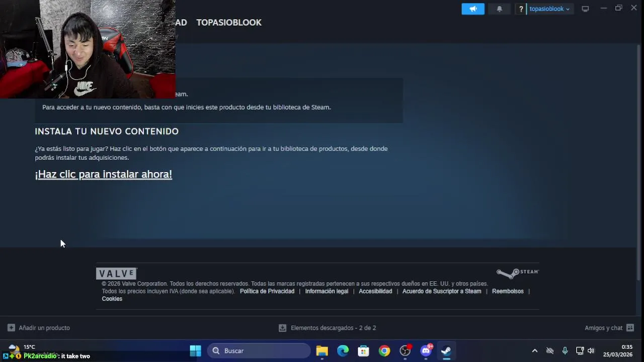Screen dimensions: 644x362
Task: Click the microphone tray icon
Action: click(565, 351)
